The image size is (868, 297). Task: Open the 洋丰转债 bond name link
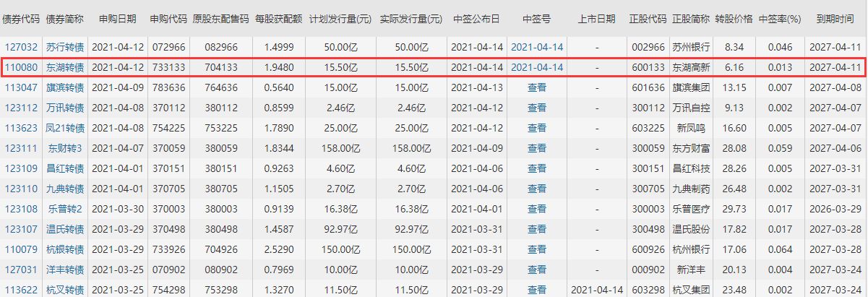pos(65,270)
